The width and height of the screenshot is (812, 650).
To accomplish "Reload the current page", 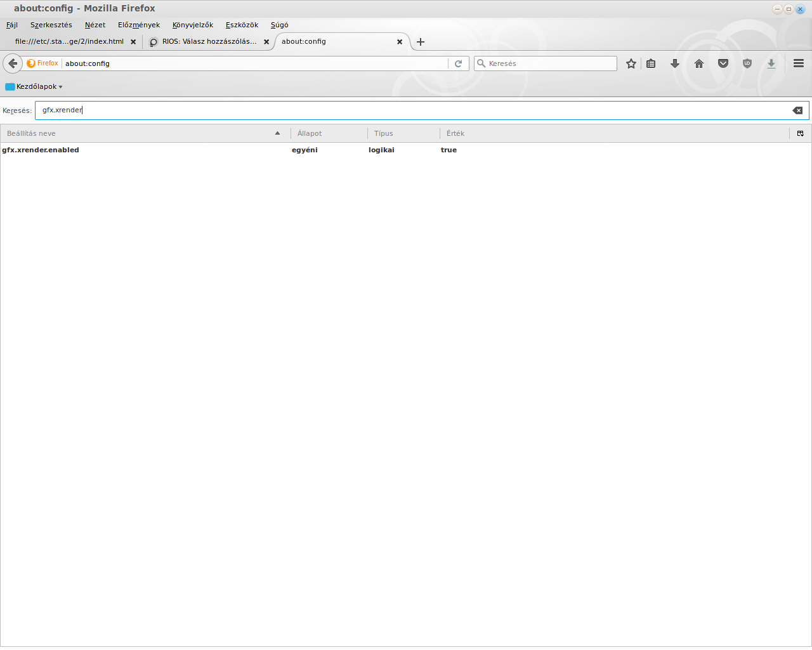I will coord(458,63).
